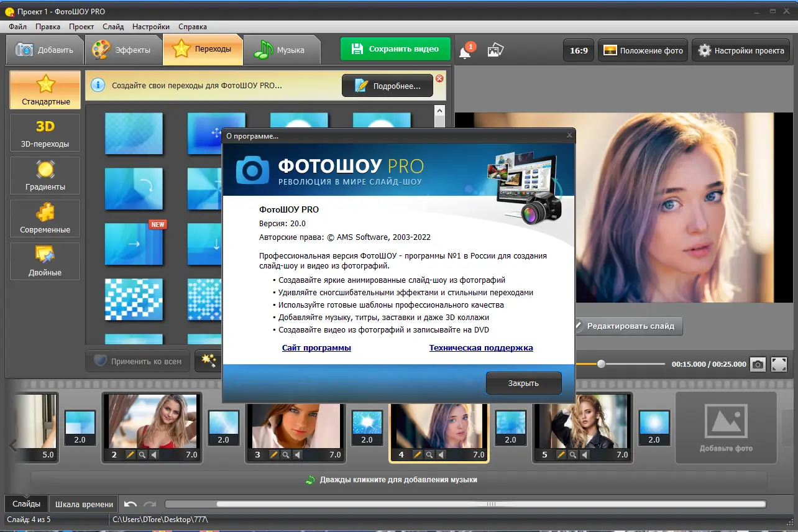Follow the Техническая поддержка link
This screenshot has height=532, width=798.
click(x=481, y=348)
